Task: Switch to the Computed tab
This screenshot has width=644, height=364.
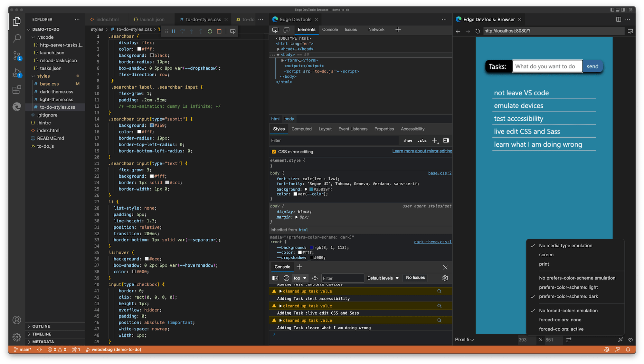Action: (301, 129)
